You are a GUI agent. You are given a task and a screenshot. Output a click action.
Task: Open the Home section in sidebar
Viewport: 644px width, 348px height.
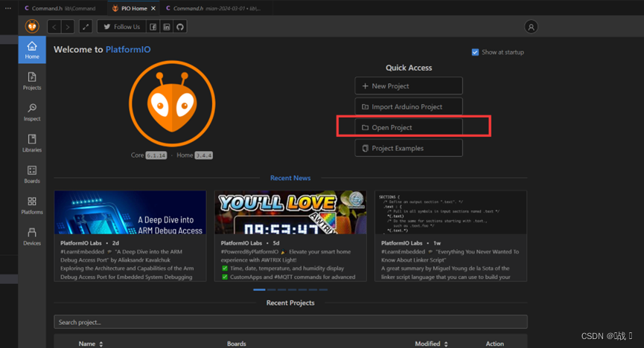pyautogui.click(x=32, y=50)
